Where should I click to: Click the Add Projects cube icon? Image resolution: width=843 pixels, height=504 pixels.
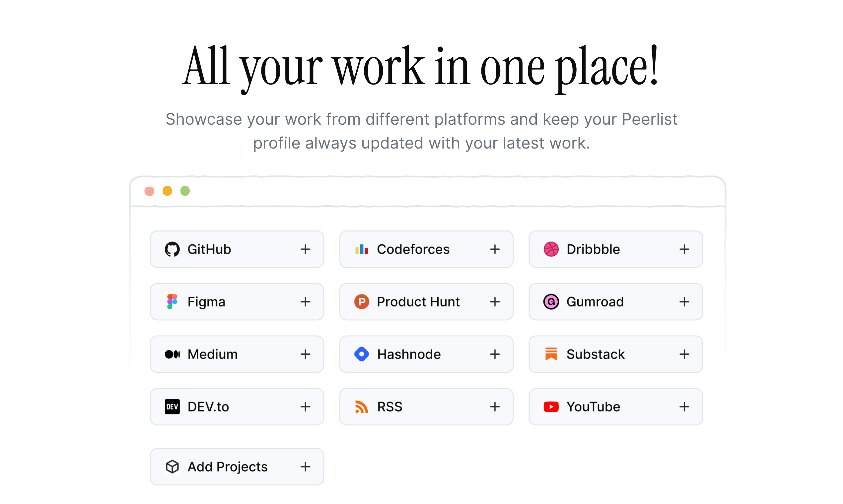click(x=172, y=467)
